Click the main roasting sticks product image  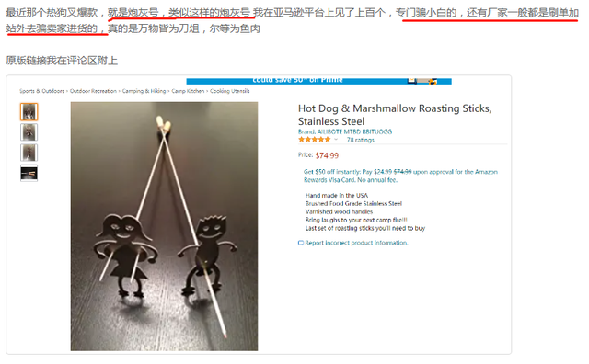[x=164, y=226]
